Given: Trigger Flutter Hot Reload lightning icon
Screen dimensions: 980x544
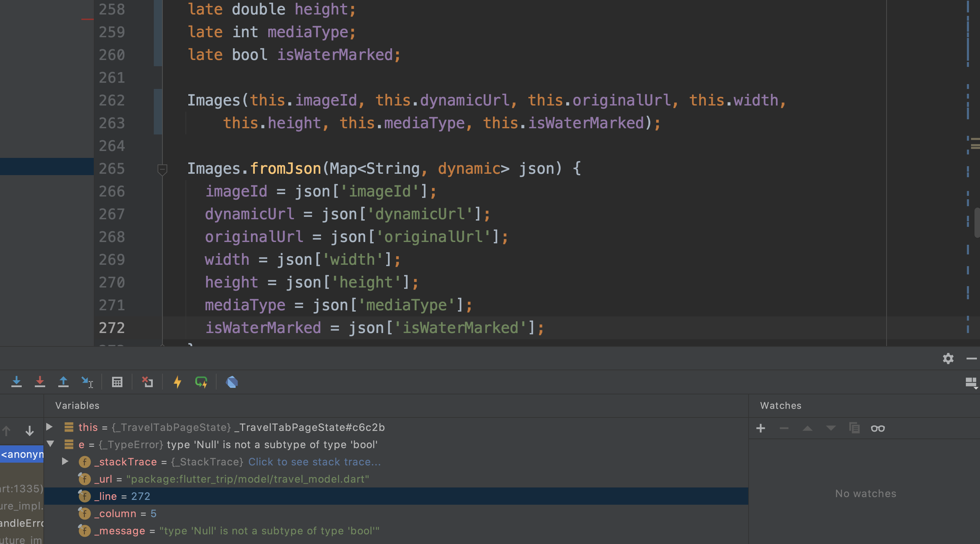Looking at the screenshot, I should (x=177, y=382).
